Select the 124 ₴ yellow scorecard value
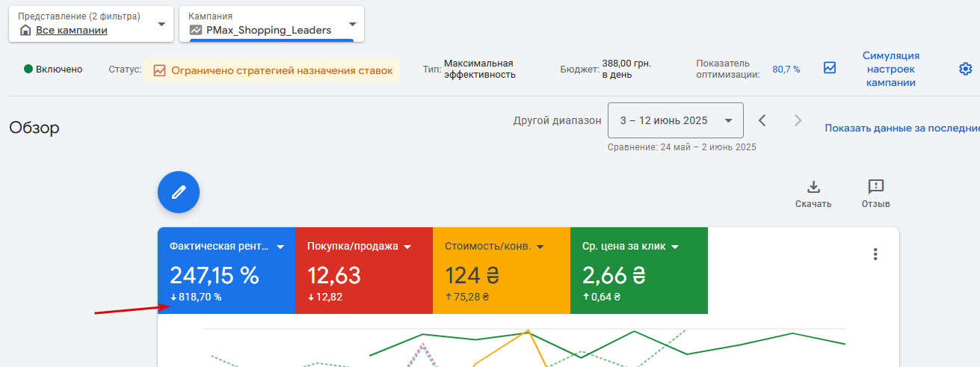Viewport: 980px width, 367px height. tap(472, 276)
